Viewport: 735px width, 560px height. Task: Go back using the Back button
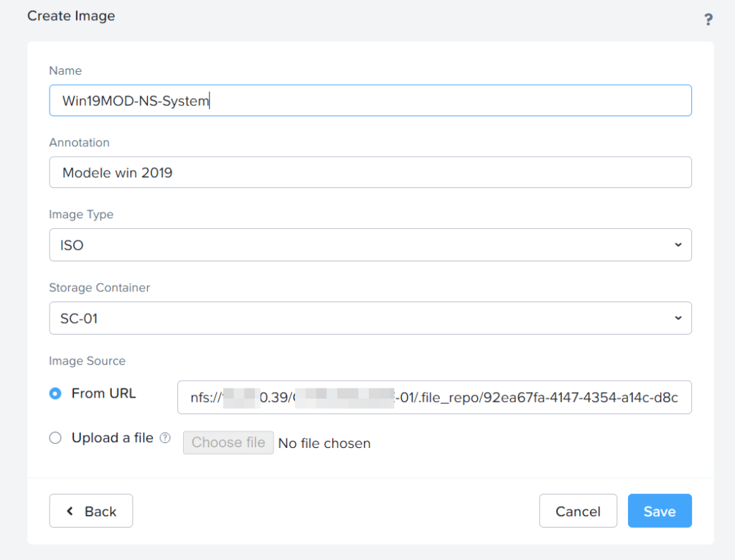coord(91,511)
